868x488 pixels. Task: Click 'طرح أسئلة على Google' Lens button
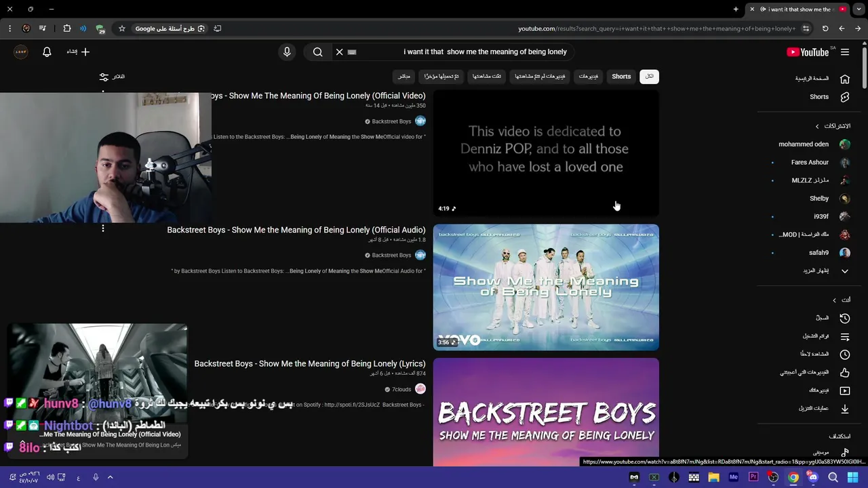click(x=170, y=28)
